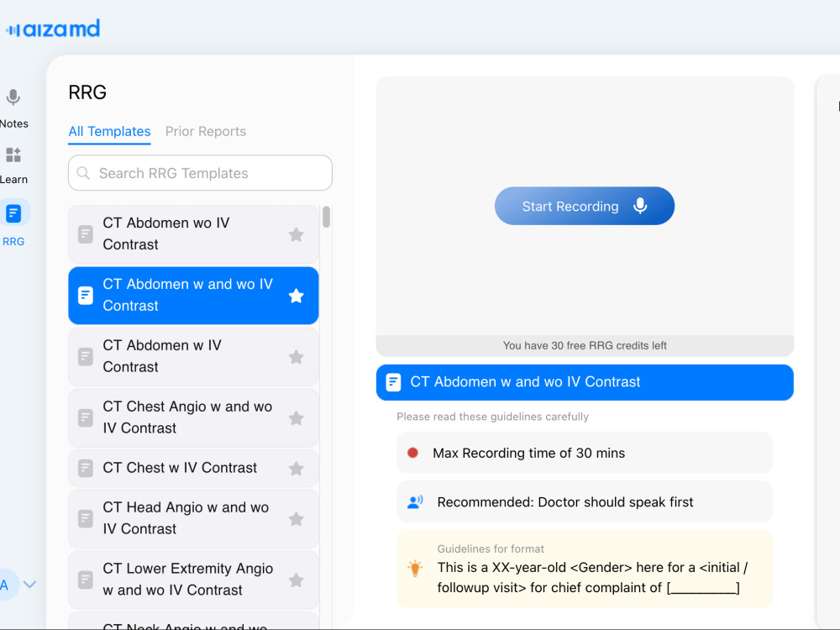Click the template list scrollbar thumb
840x630 pixels.
pyautogui.click(x=326, y=217)
